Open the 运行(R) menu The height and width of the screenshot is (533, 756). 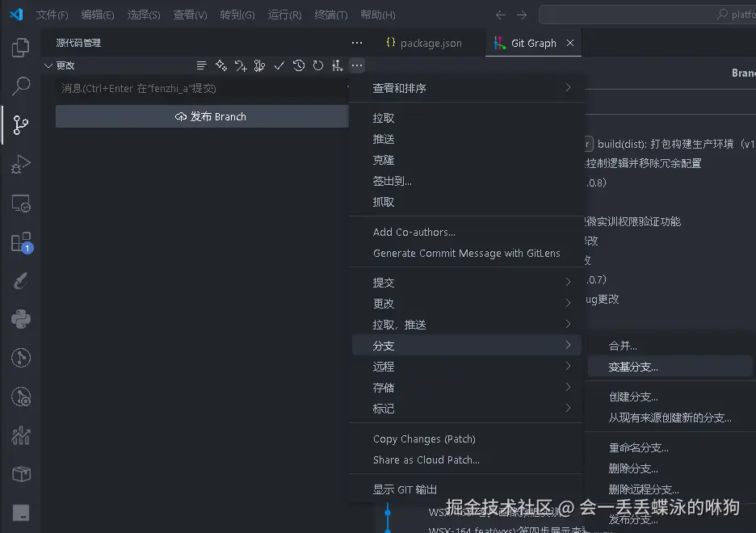[x=284, y=15]
